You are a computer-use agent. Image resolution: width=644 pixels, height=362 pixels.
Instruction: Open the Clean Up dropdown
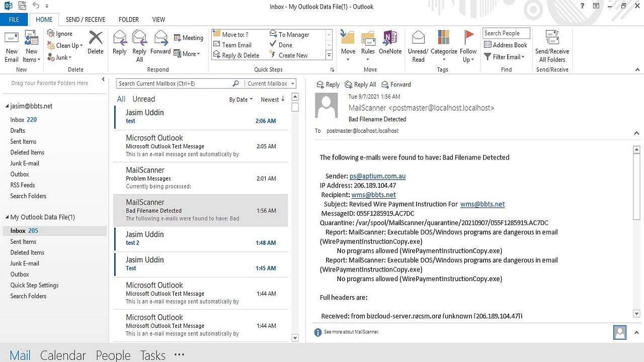[x=65, y=45]
